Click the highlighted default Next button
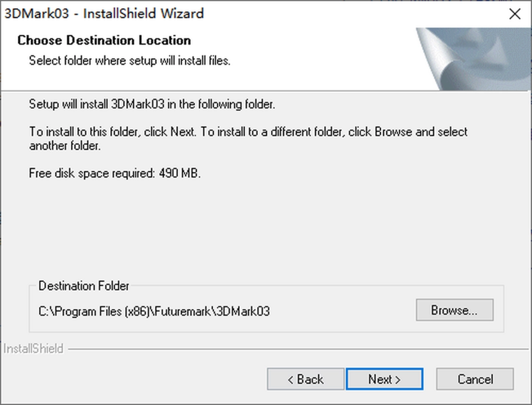Viewport: 532px width, 405px height. [x=384, y=379]
